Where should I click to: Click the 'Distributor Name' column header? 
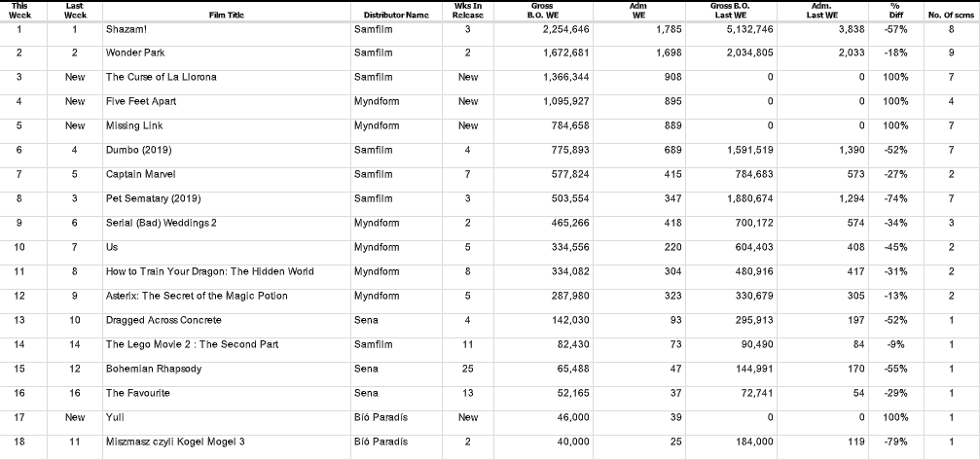tap(396, 16)
